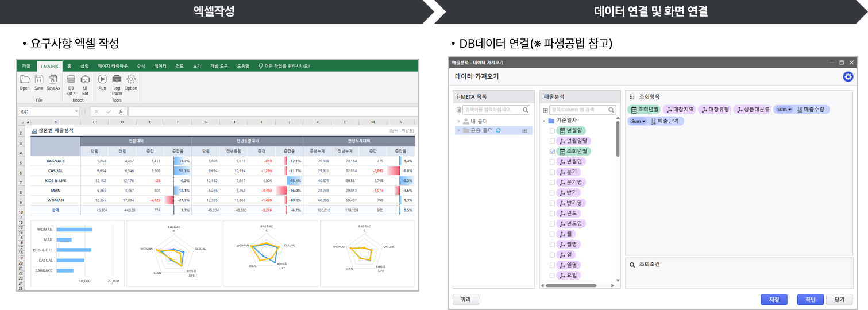868x310 pixels.
Task: Select the I-MATRIX ribbon tab
Action: pos(49,66)
